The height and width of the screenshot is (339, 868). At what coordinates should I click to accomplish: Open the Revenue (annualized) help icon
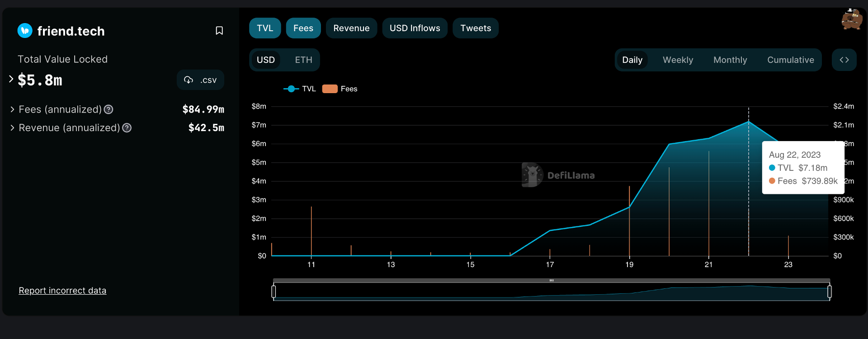tap(127, 128)
